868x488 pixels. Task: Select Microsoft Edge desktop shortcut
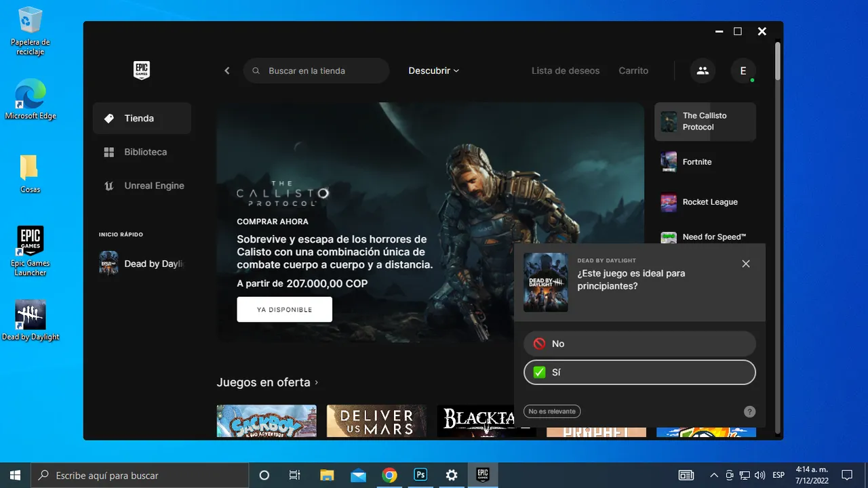click(x=31, y=99)
